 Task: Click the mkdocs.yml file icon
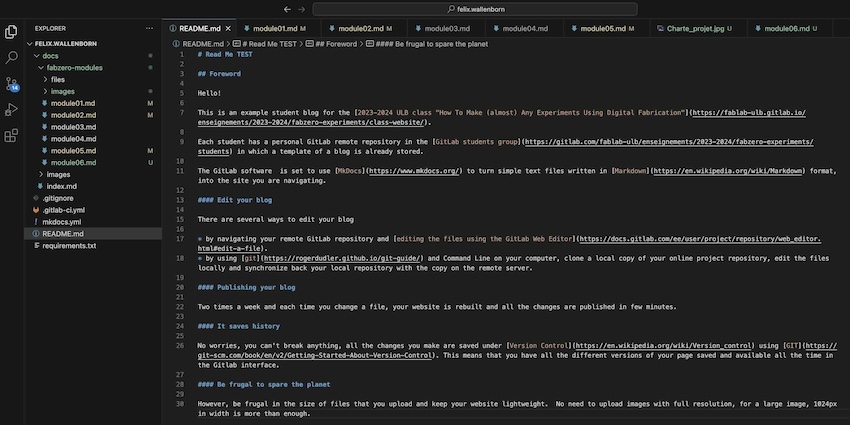[36, 222]
